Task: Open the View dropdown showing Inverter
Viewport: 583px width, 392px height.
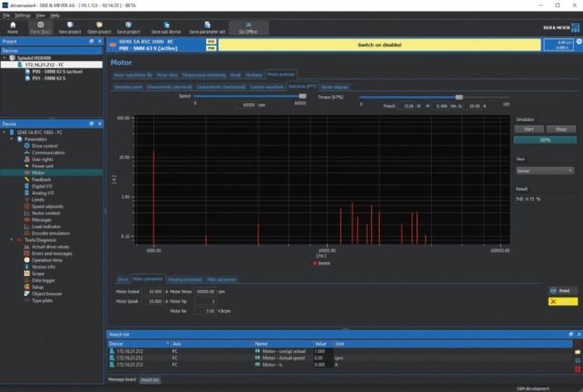Action: click(544, 171)
